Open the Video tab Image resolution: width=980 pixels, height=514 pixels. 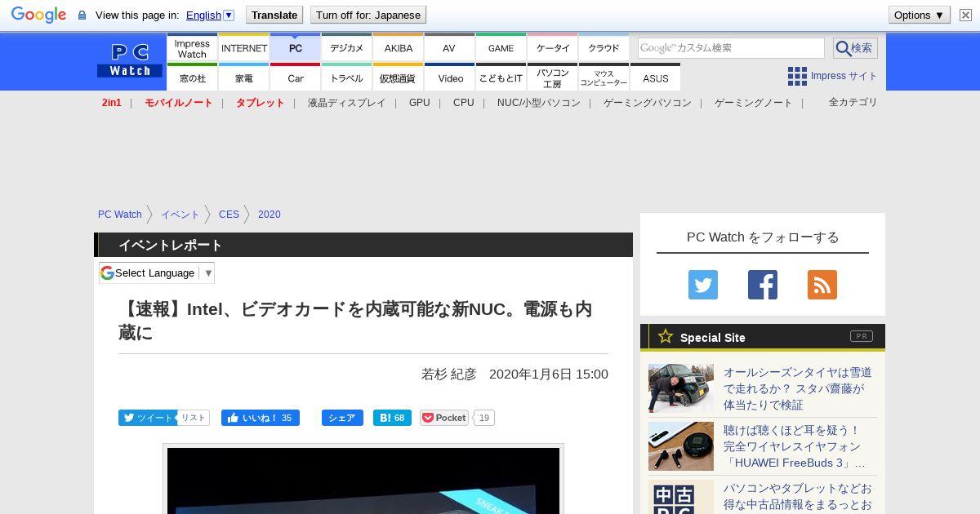(x=450, y=78)
